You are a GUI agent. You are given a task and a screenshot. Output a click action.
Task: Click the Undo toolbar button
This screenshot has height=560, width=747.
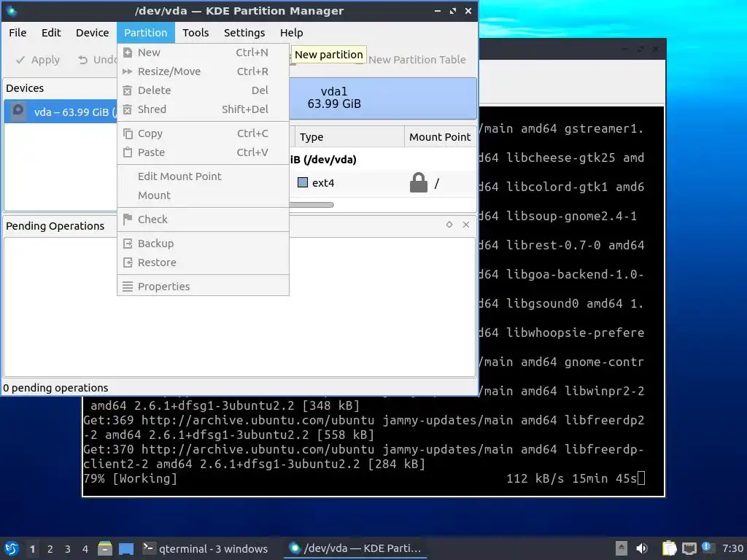coord(97,60)
